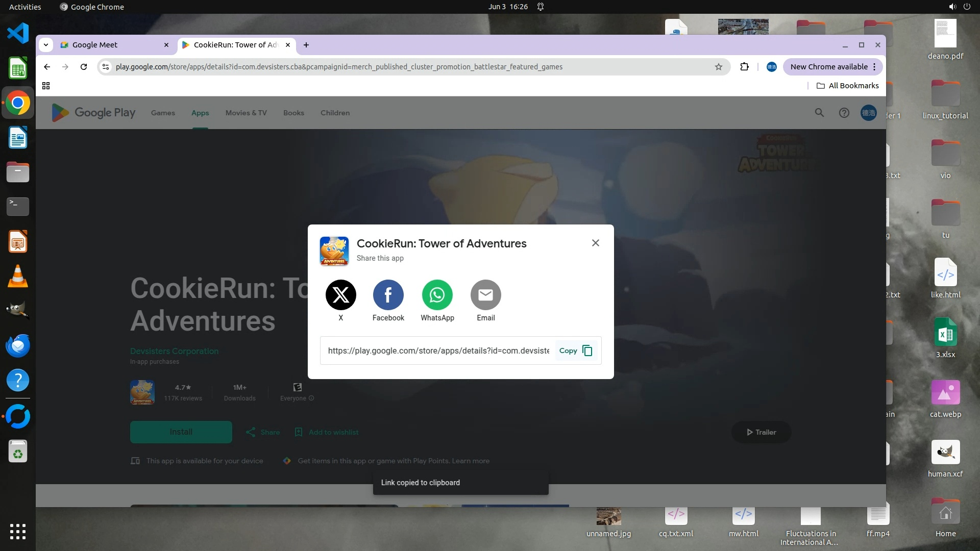The image size is (980, 551).
Task: Open the Chrome apps grid shortcut
Action: pos(46,86)
